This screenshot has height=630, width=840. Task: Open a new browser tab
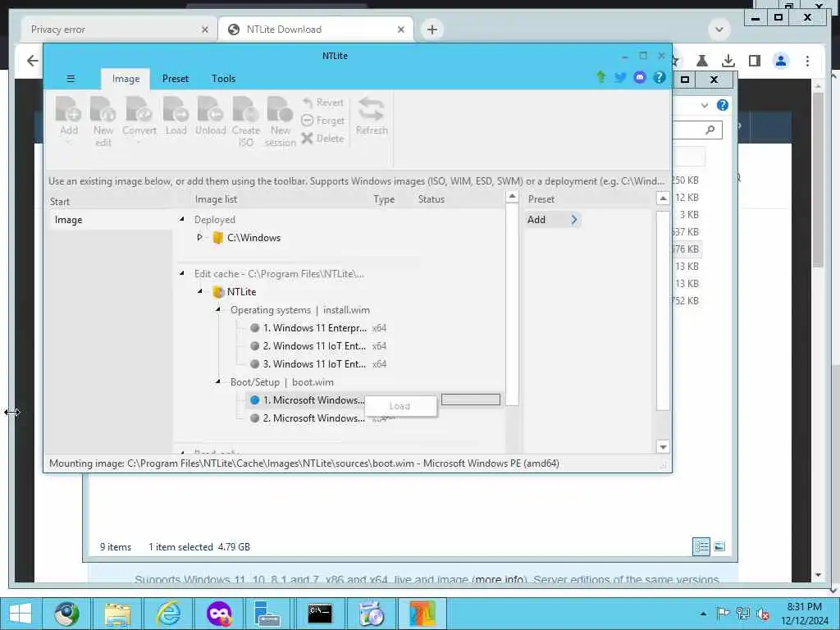(x=432, y=30)
